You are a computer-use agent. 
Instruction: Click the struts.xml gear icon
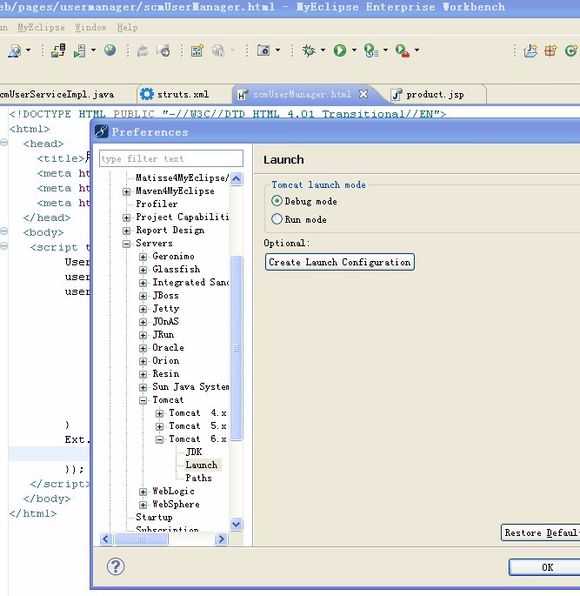[x=146, y=94]
